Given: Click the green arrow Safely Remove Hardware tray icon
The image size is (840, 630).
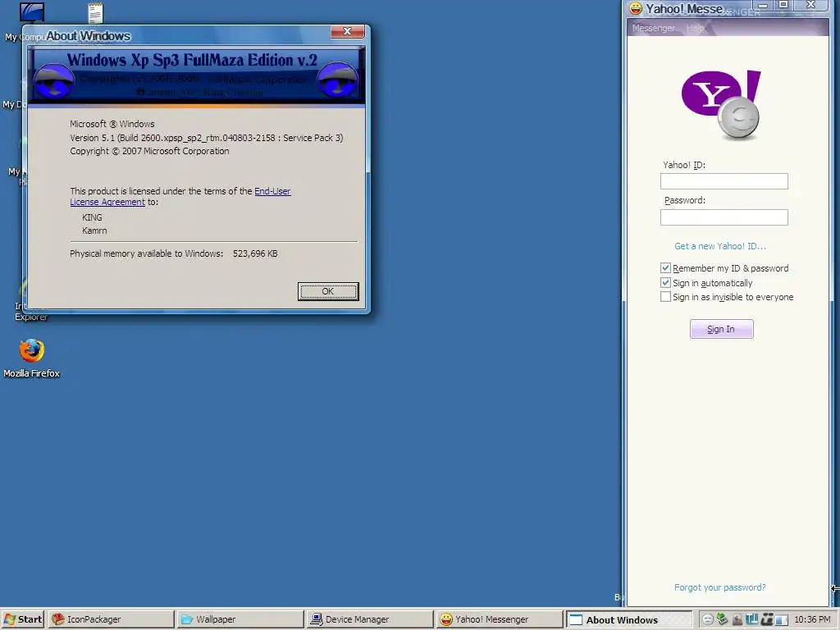Looking at the screenshot, I should click(722, 619).
